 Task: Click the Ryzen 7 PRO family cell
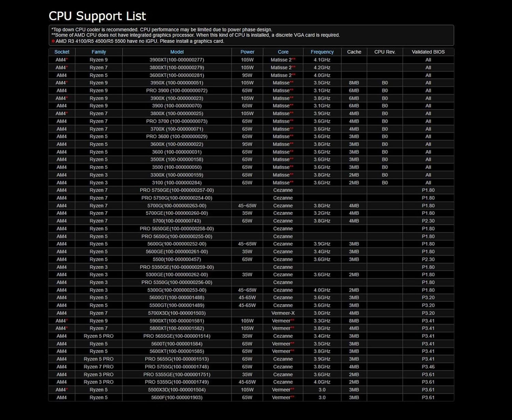(x=99, y=367)
